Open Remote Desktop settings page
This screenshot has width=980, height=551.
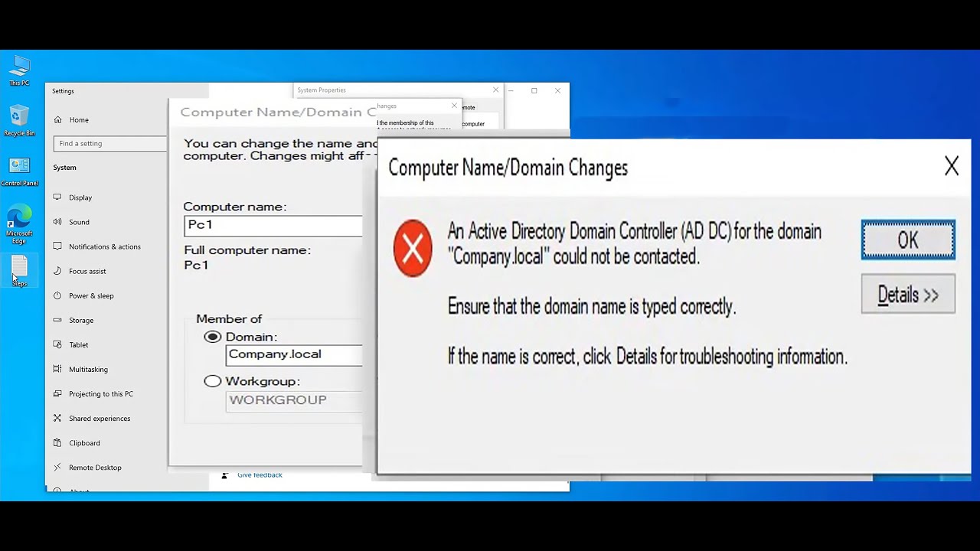coord(95,467)
